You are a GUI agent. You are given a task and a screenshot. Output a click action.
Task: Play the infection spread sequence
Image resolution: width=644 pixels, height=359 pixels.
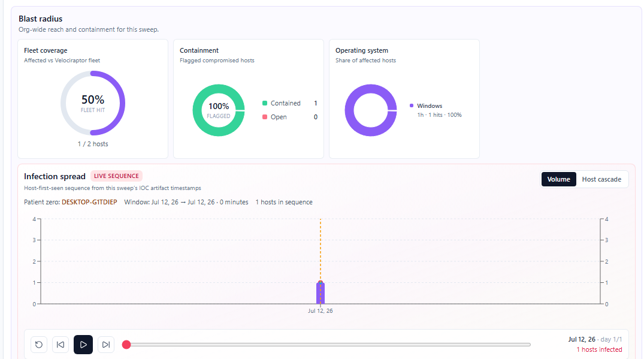tap(83, 345)
